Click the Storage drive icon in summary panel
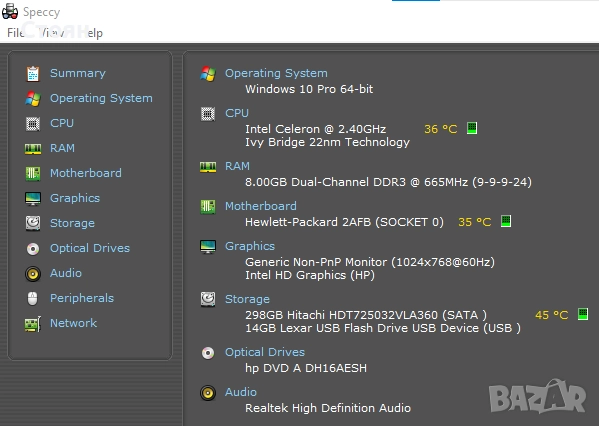Screen dimensions: 599x426 point(208,300)
